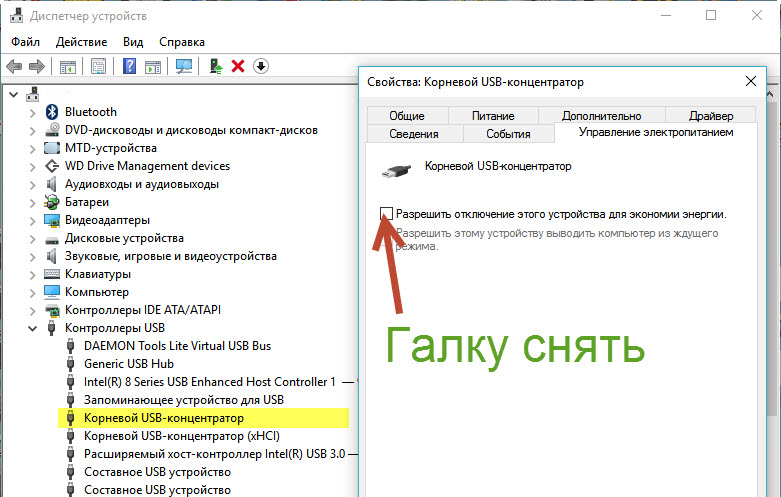
Task: Click the Forward arrow in the toolbar
Action: (37, 66)
